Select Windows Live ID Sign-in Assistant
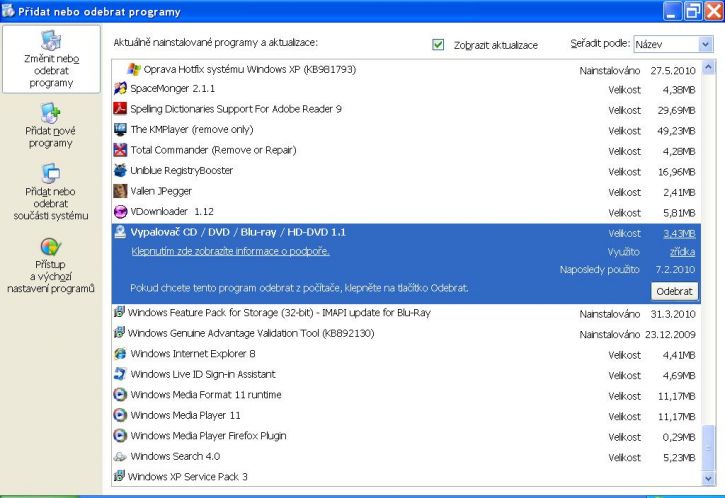The image size is (725, 498). 406,375
